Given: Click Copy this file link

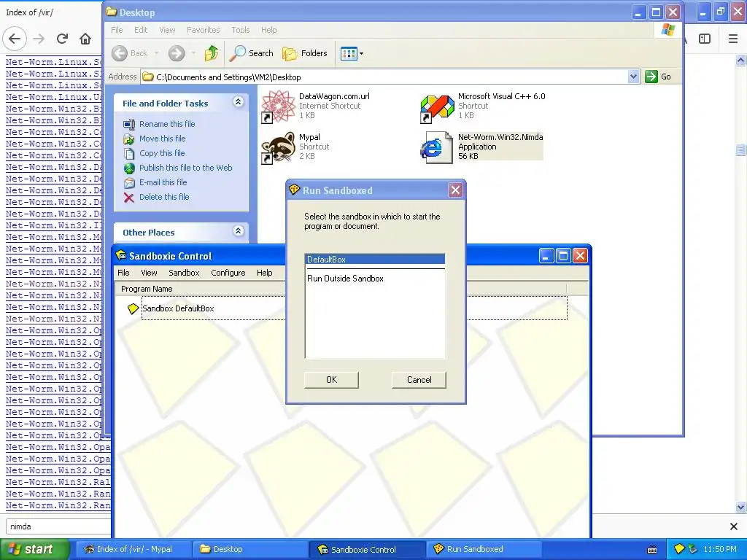Looking at the screenshot, I should [x=162, y=153].
